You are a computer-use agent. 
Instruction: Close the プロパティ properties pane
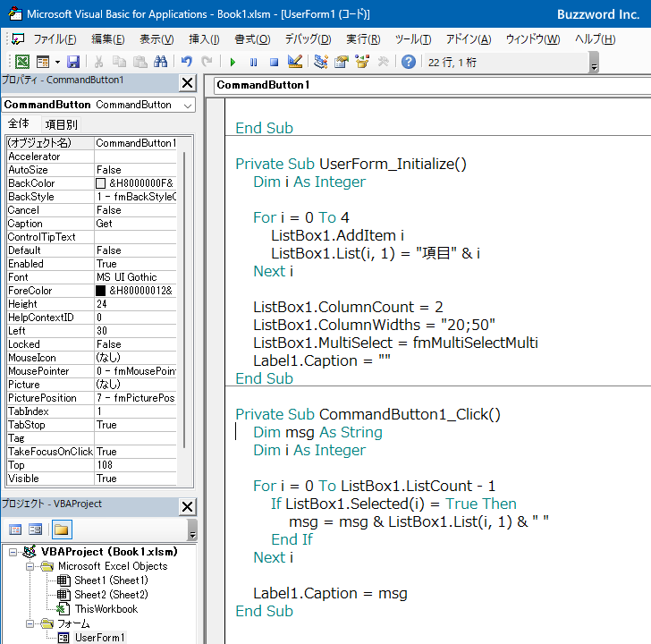pos(187,83)
